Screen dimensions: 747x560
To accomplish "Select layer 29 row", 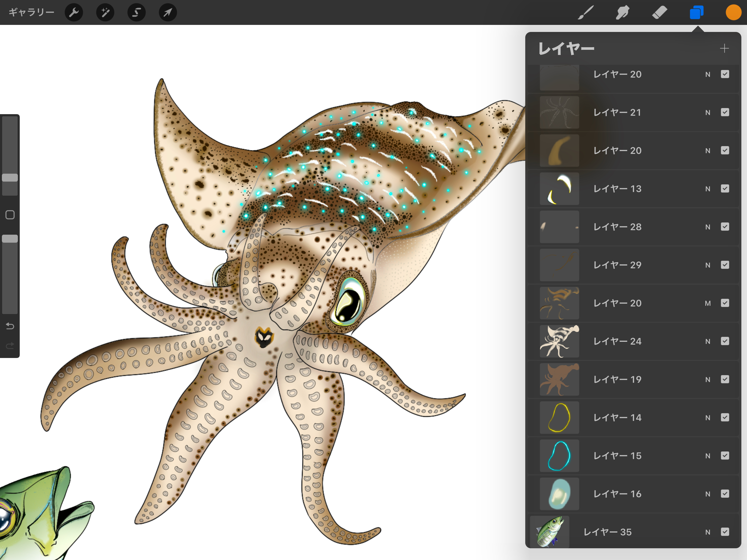I will click(x=617, y=265).
